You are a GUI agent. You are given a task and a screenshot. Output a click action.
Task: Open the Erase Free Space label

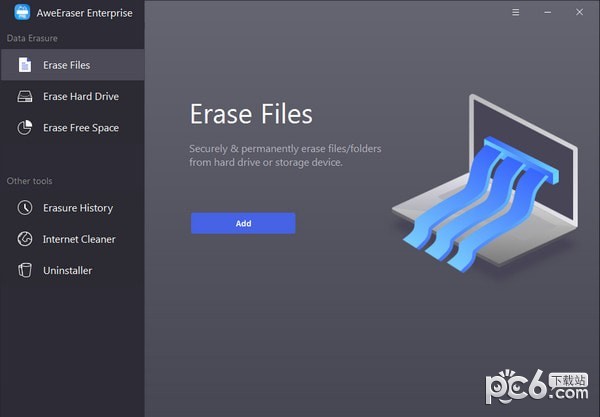click(81, 128)
